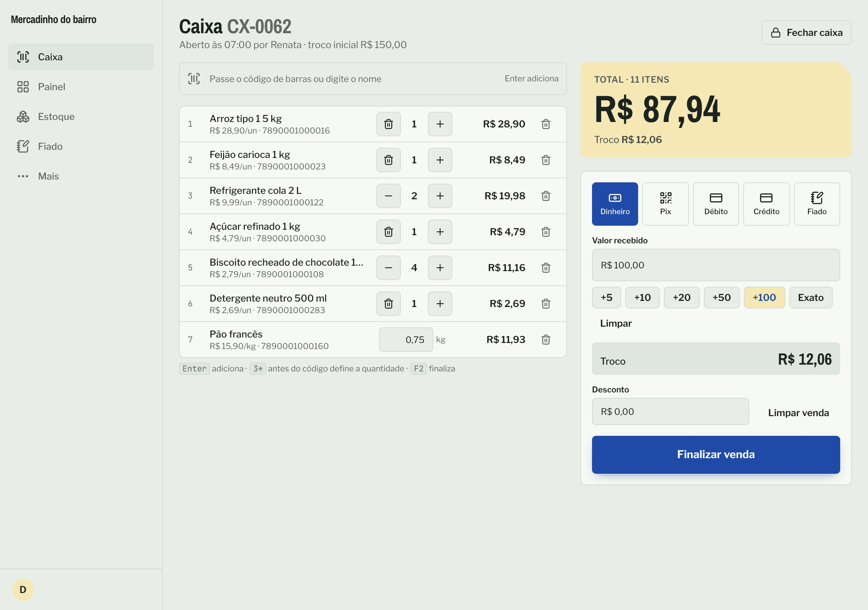Decrease Biscoito recheado quantity with minus

388,268
